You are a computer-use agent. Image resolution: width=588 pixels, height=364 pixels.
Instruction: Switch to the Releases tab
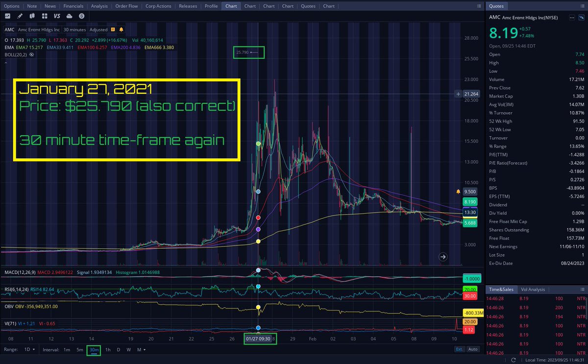point(188,6)
